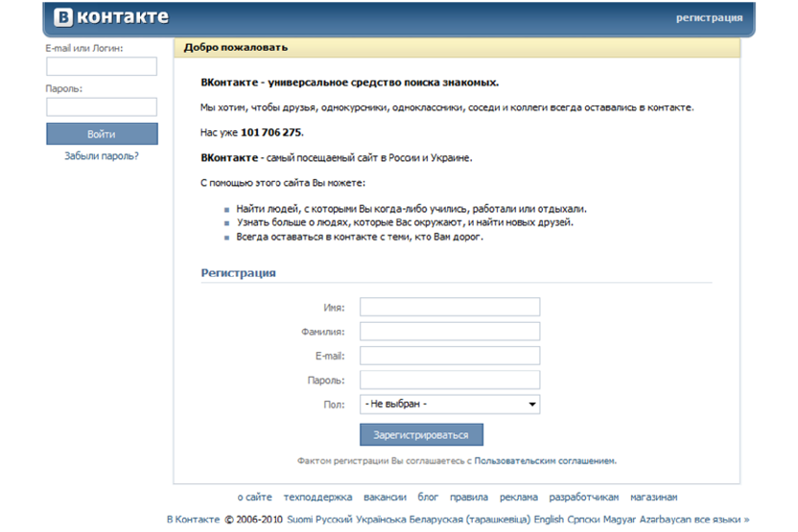
Task: Switch language to Magyar
Action: 620,520
